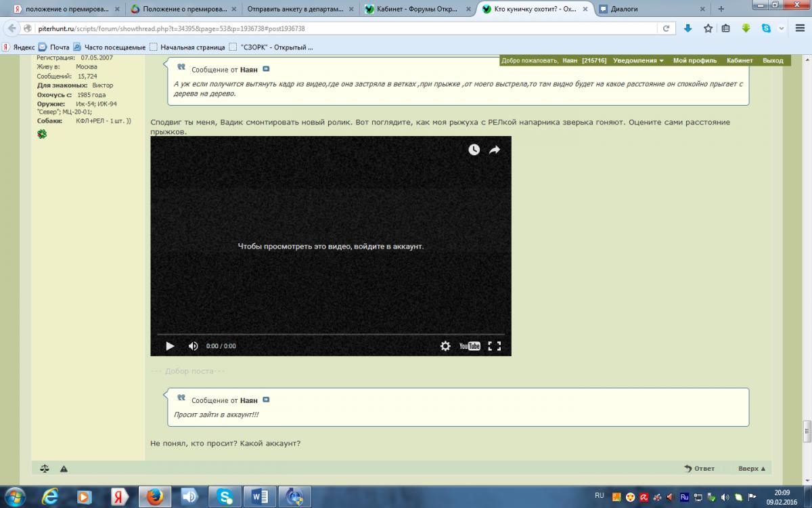Click the Skype extension toolbar icon
812x508 pixels.
pos(767,28)
